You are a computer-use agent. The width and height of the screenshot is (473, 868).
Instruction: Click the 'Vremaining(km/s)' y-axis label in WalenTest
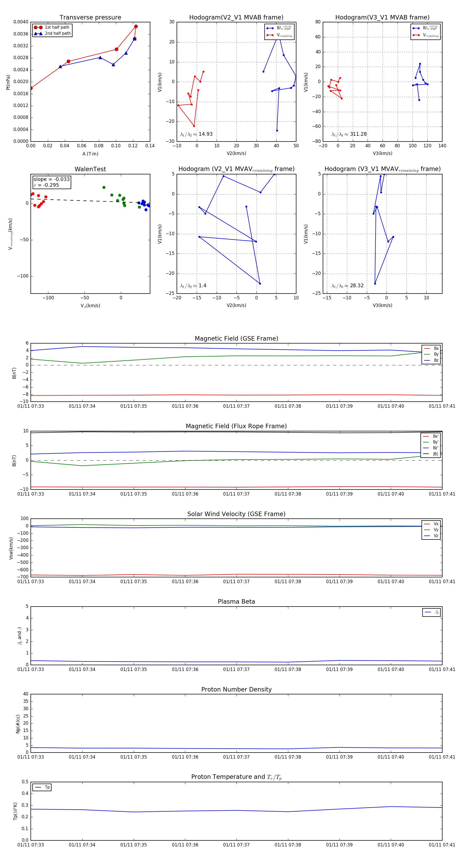pos(11,234)
